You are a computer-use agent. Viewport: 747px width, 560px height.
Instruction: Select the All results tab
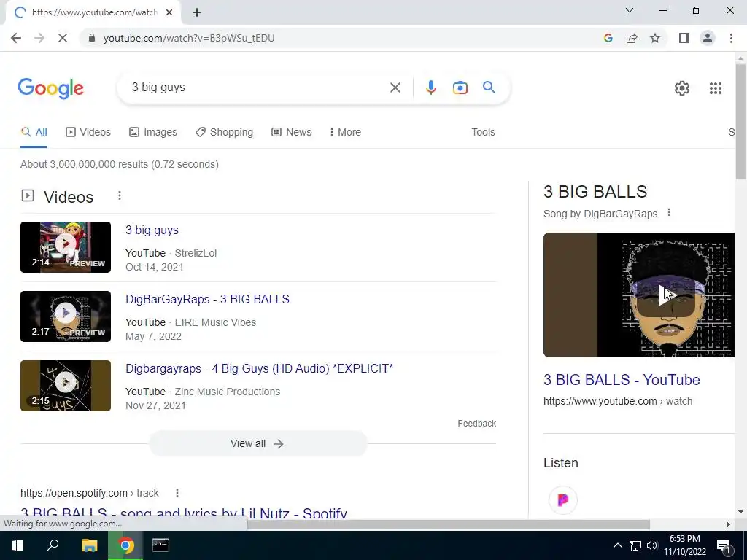coord(34,132)
